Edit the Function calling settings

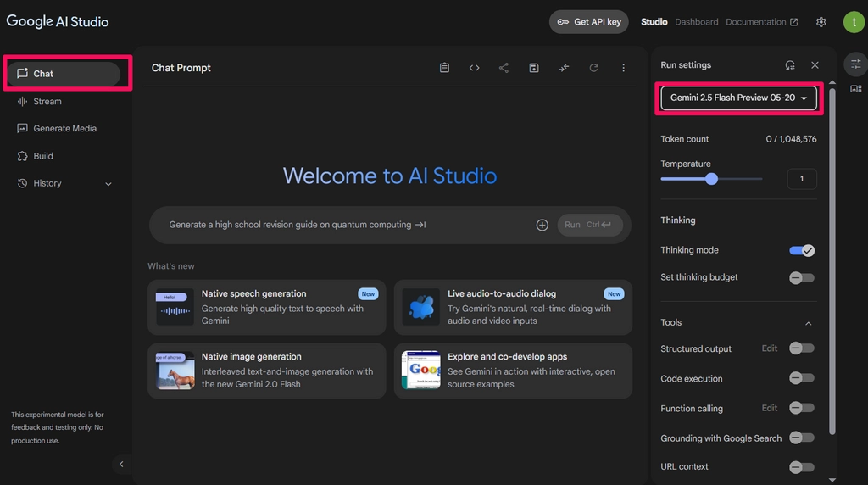tap(770, 408)
